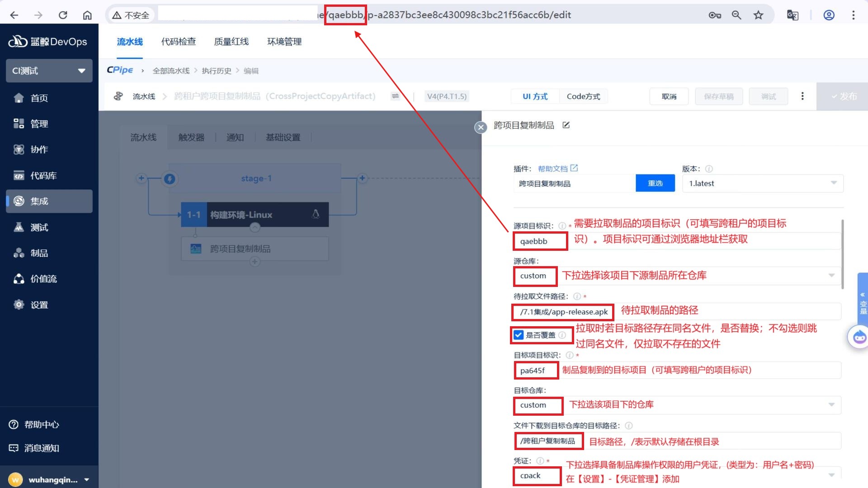The height and width of the screenshot is (488, 868).
Task: Click the browser bookmark star icon
Action: pos(758,15)
